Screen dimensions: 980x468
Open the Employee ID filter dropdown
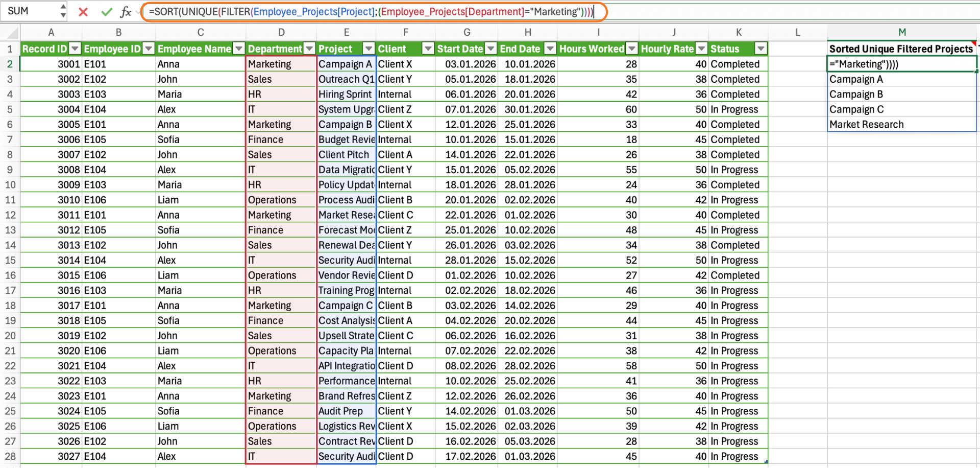click(149, 49)
